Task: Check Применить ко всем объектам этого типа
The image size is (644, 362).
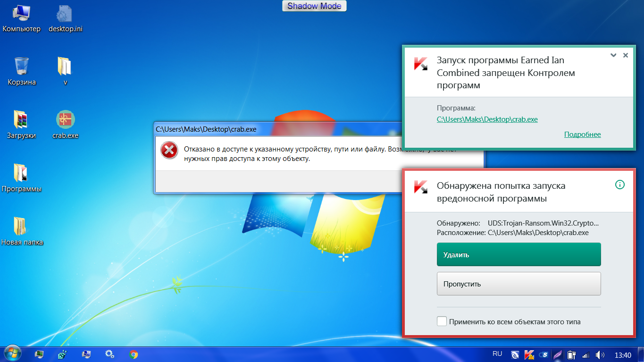Action: pos(442,321)
